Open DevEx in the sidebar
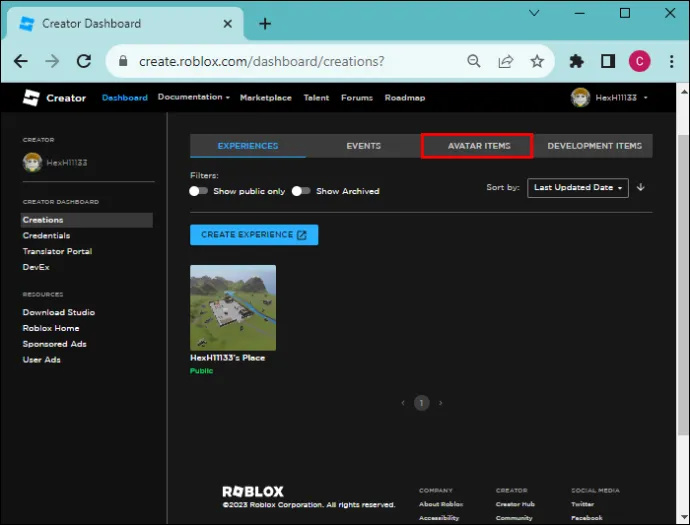Screen dimensions: 690x525 coord(36,267)
